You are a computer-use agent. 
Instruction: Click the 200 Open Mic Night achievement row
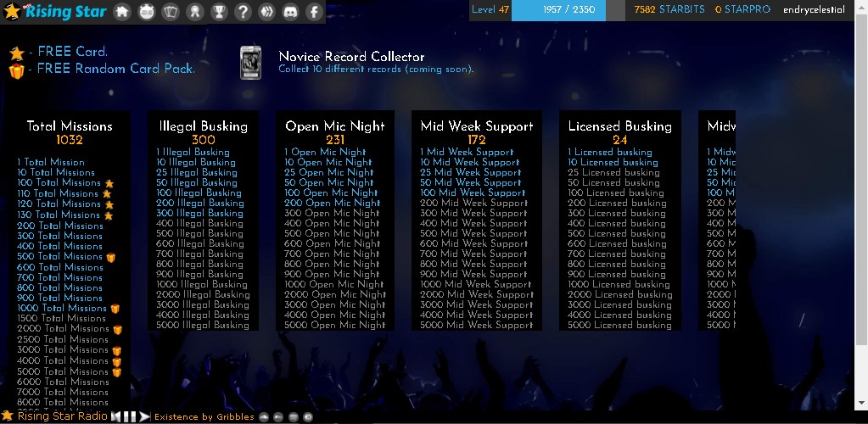point(333,204)
